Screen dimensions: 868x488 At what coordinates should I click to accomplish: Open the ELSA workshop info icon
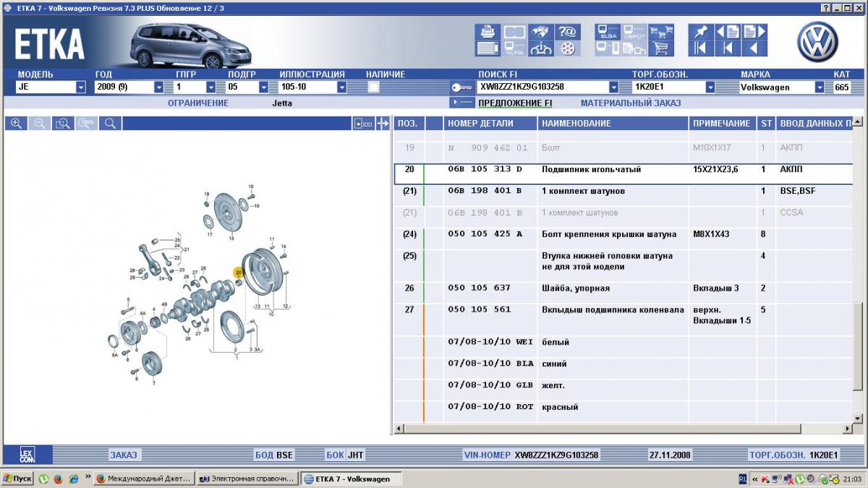pos(607,32)
